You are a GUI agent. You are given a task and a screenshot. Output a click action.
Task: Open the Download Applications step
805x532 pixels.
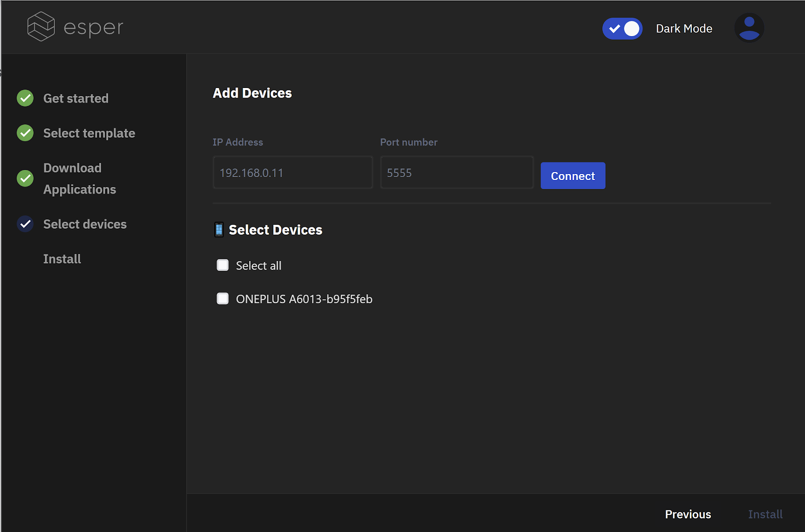pyautogui.click(x=79, y=179)
